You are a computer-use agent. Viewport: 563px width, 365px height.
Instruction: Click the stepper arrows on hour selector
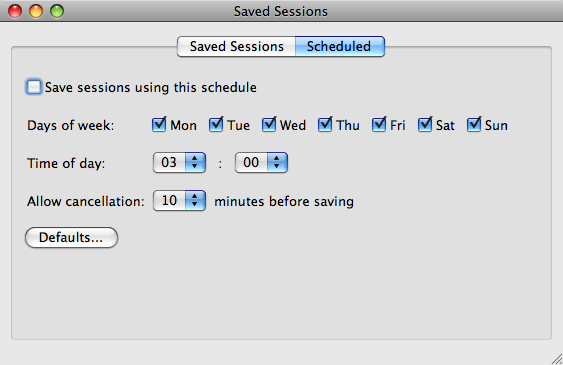[x=195, y=163]
